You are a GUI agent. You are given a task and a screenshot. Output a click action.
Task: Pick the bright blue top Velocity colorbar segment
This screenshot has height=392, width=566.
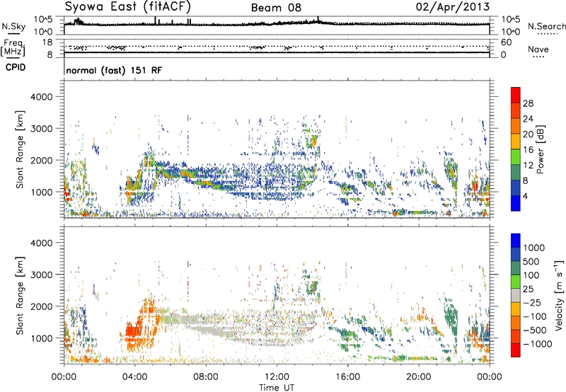coord(516,241)
